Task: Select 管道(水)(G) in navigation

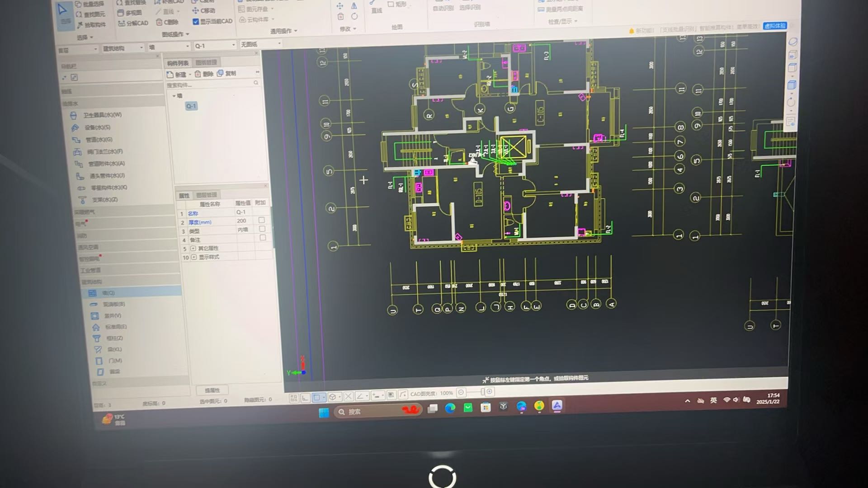Action: (93, 140)
